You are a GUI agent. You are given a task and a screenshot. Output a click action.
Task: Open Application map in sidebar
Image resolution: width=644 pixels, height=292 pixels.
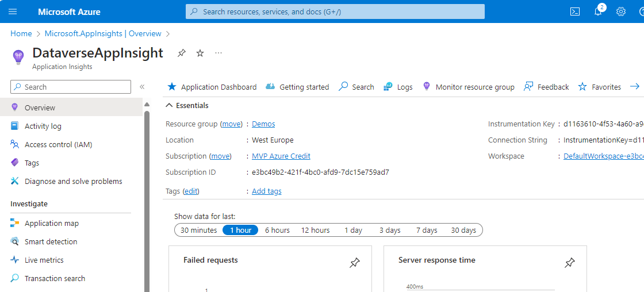pos(51,223)
